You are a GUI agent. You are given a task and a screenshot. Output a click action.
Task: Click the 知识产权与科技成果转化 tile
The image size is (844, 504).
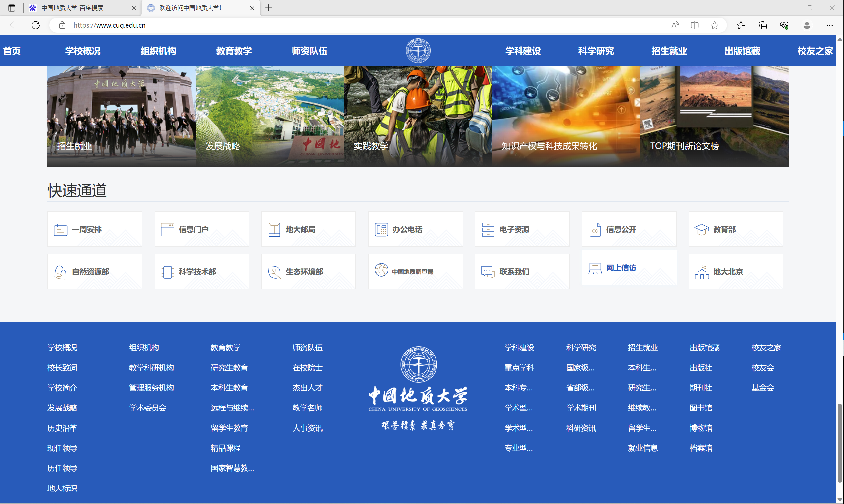[566, 116]
